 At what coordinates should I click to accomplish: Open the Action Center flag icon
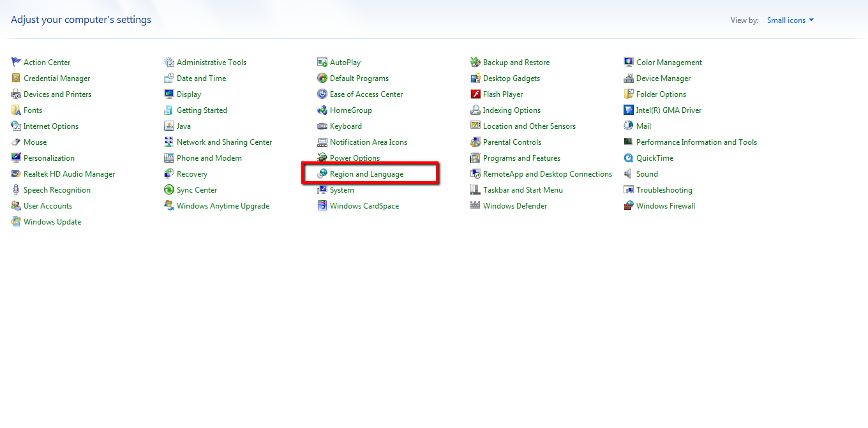(16, 62)
